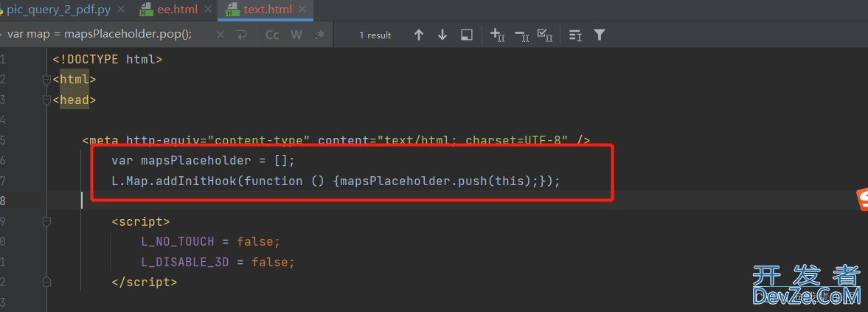This screenshot has width=868, height=312.
Task: Click the L.Map.addInitHook line
Action: click(x=336, y=180)
